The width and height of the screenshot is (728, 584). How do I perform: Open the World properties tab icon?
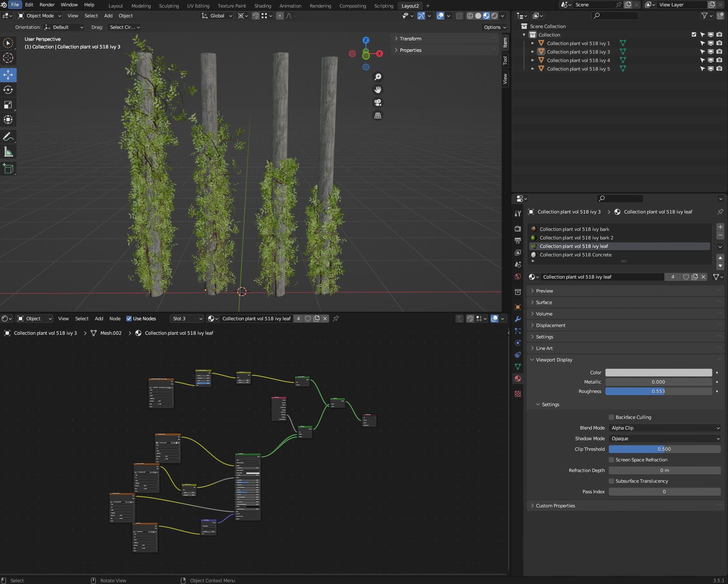pyautogui.click(x=518, y=277)
